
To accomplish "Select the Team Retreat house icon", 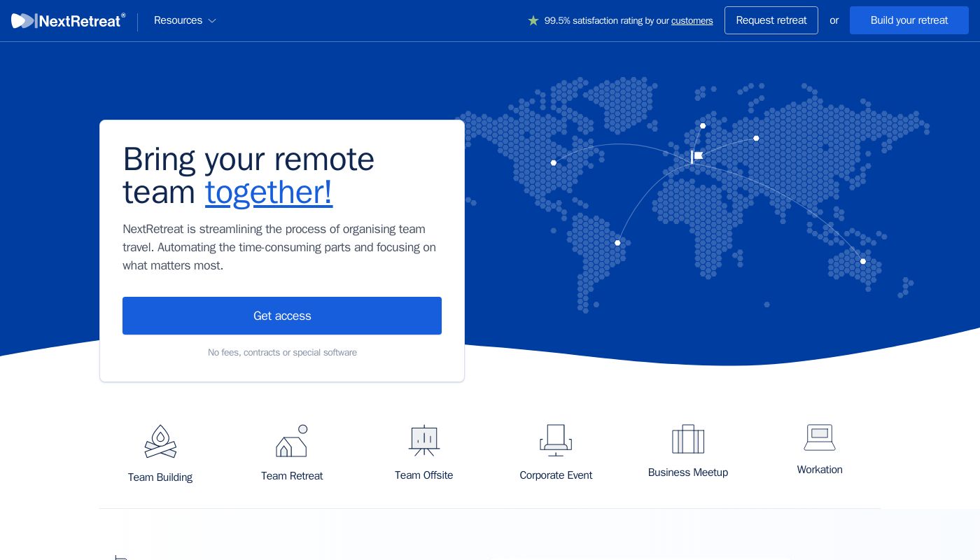I will [292, 441].
